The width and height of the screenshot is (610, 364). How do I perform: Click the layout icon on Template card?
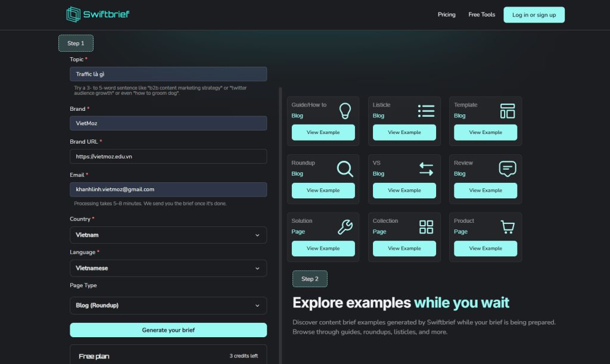coord(507,110)
